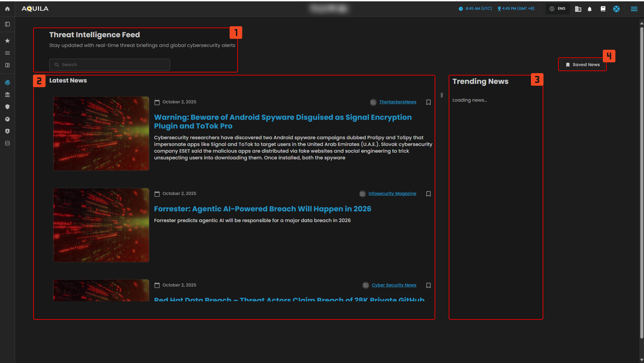Open the Saved News view
The height and width of the screenshot is (363, 644).
click(583, 64)
